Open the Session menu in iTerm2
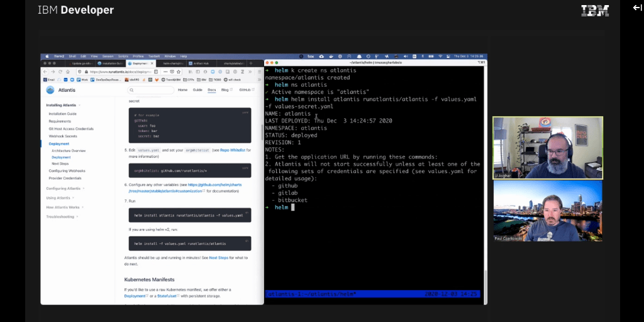Screen dimensions: 644x322 [x=107, y=57]
